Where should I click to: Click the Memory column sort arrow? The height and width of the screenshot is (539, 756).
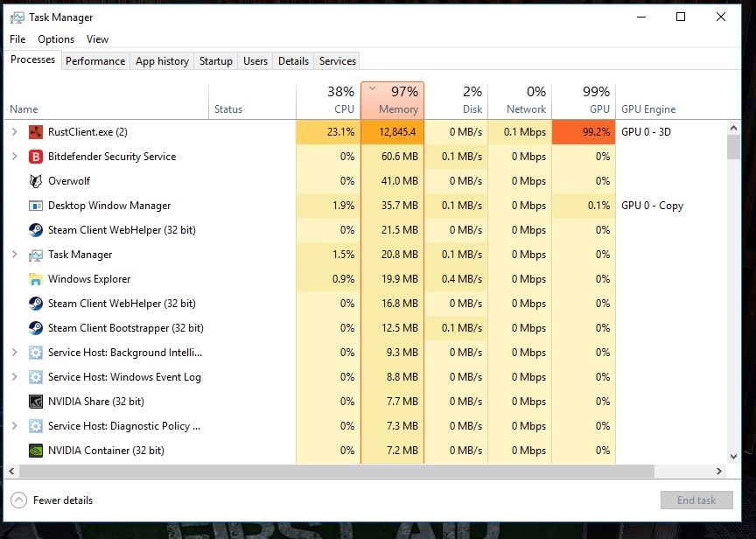pos(372,88)
